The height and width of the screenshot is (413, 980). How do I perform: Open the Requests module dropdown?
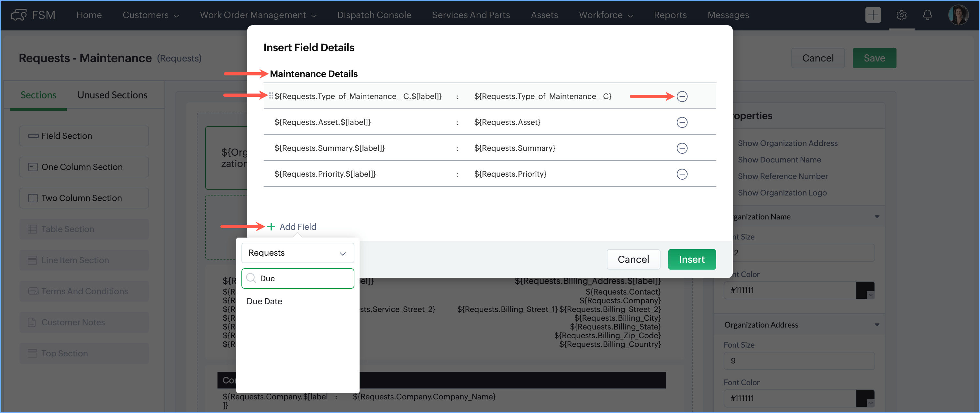297,253
